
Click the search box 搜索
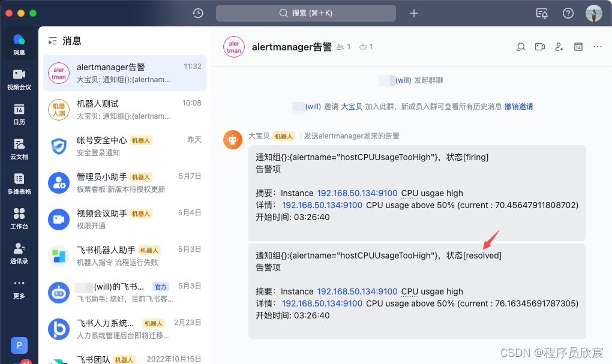[305, 13]
